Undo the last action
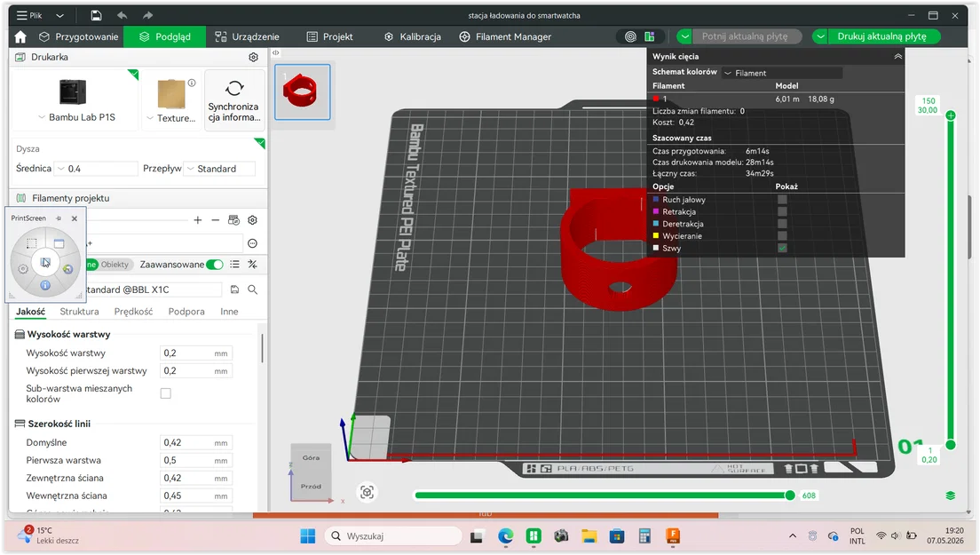Screen dimensions: 980x555 [x=122, y=15]
